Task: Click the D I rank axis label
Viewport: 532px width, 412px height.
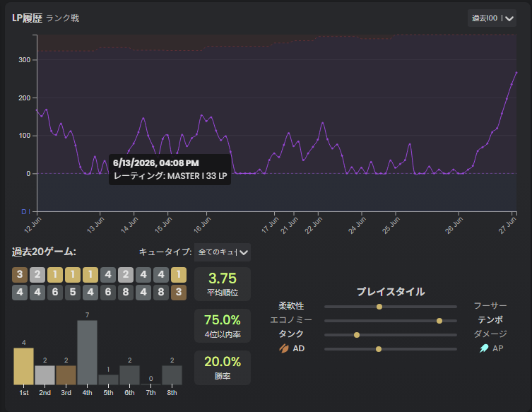Action: (25, 212)
